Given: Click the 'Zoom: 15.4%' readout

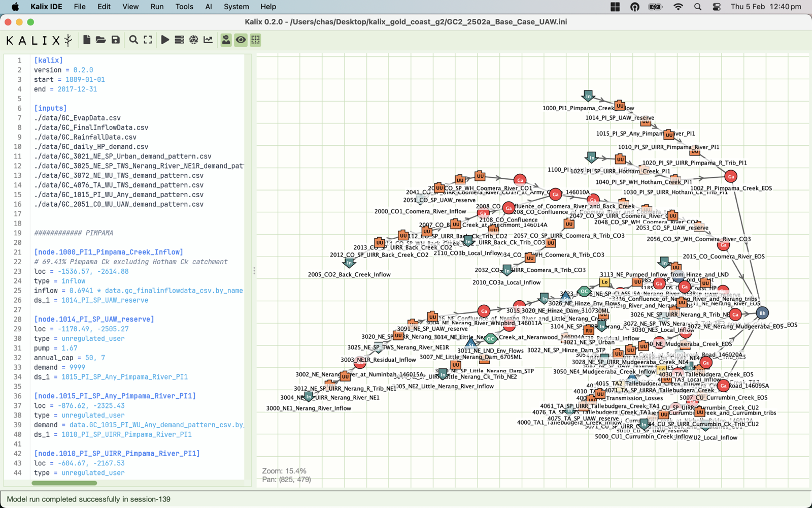Looking at the screenshot, I should point(284,471).
